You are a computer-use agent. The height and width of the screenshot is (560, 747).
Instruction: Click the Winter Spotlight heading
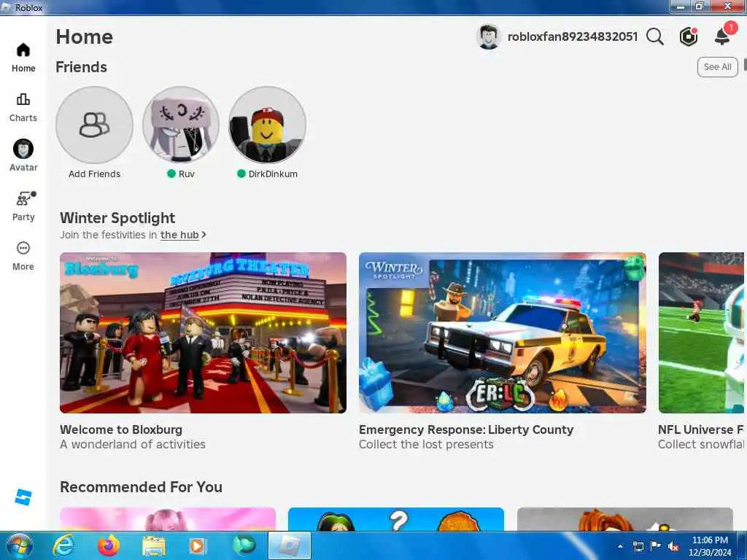117,217
